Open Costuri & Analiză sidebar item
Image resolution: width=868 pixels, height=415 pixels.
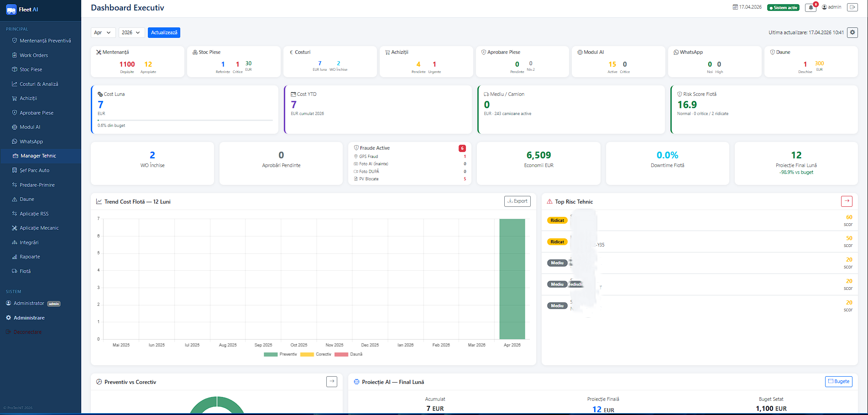(41, 84)
